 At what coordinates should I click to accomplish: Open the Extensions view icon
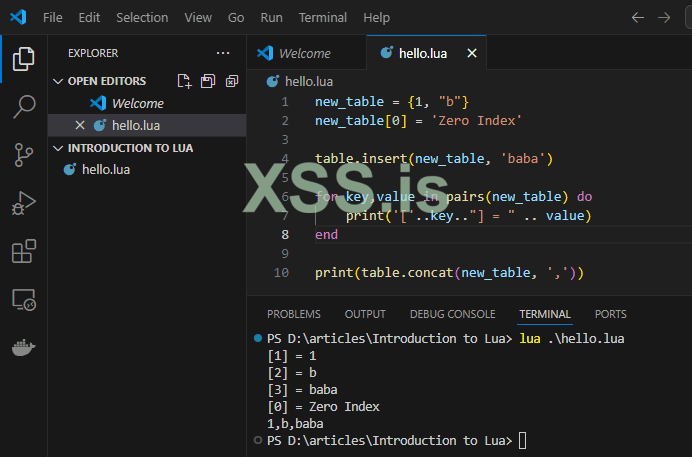pyautogui.click(x=23, y=251)
